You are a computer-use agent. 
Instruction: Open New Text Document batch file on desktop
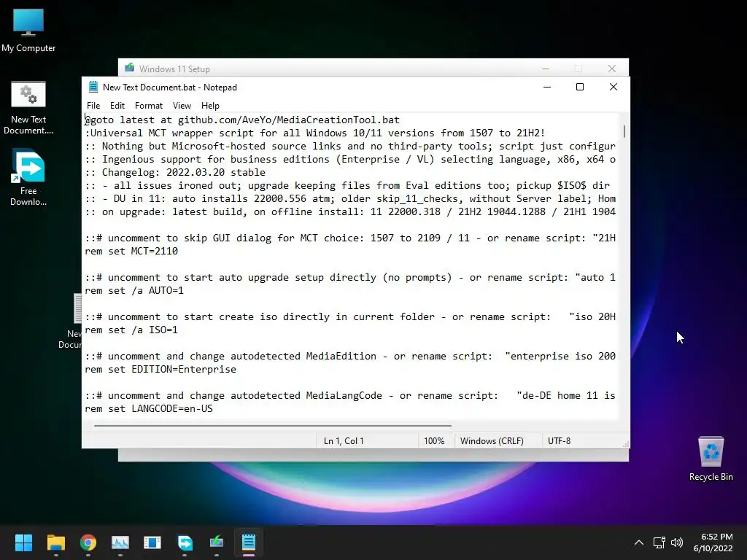[28, 108]
